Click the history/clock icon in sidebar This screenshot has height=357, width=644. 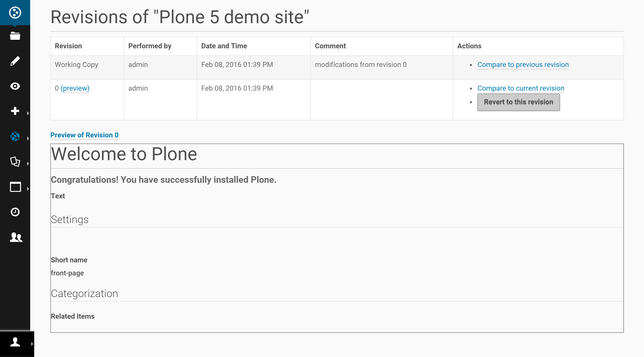15,212
